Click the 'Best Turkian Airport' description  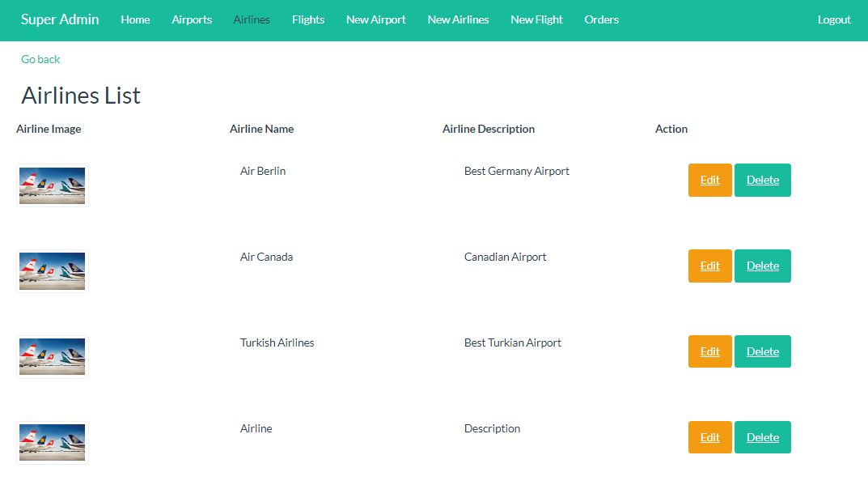click(513, 342)
